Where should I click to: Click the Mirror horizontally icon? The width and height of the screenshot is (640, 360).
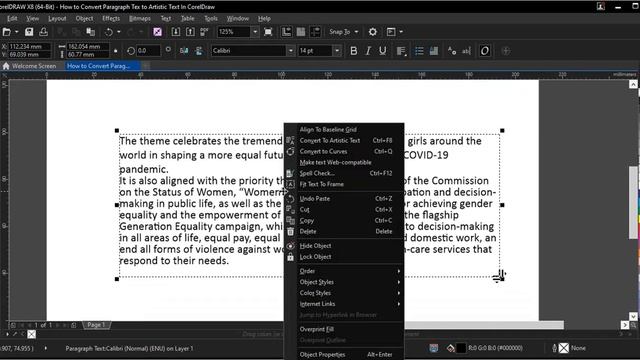click(184, 51)
